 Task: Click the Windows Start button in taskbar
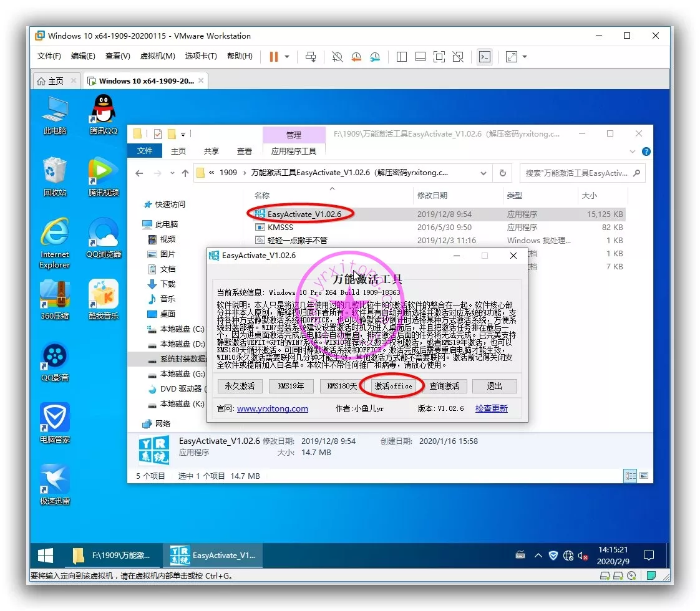coord(46,555)
